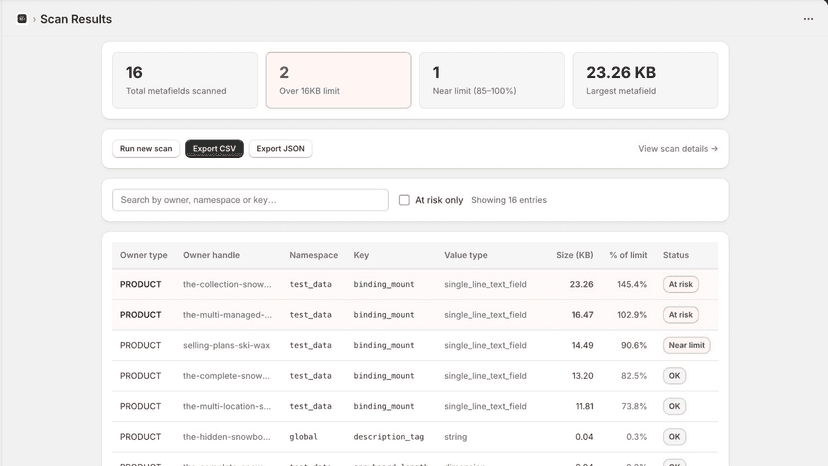This screenshot has height=466, width=828.
Task: Click OK badge on the 82.5% row
Action: click(674, 376)
